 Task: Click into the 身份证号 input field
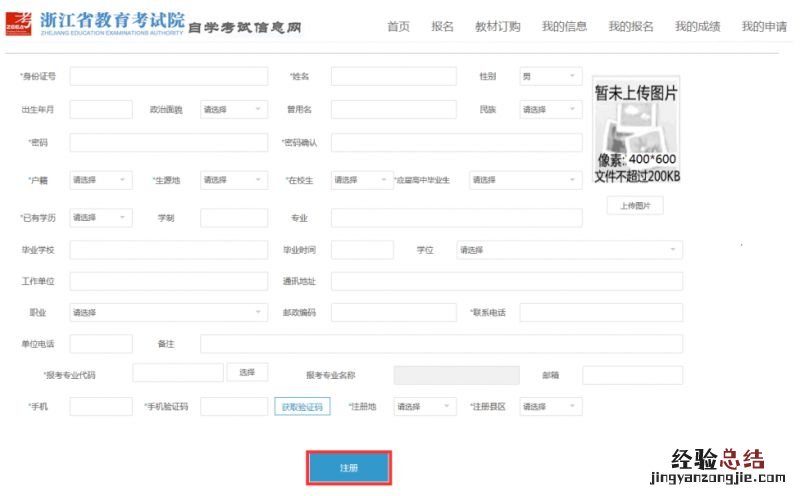click(x=168, y=76)
